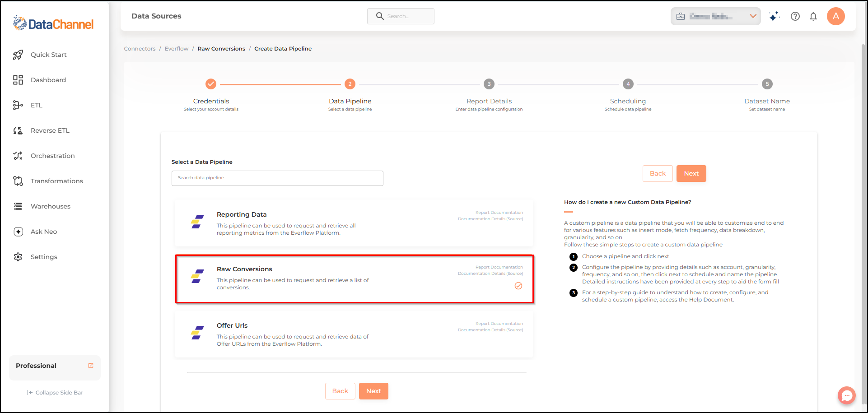Go to Orchestration menu item
Screen dimensions: 868x413
(x=53, y=156)
